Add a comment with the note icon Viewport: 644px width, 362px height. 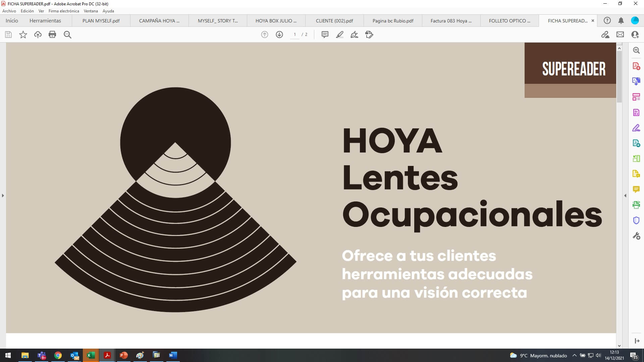[325, 35]
